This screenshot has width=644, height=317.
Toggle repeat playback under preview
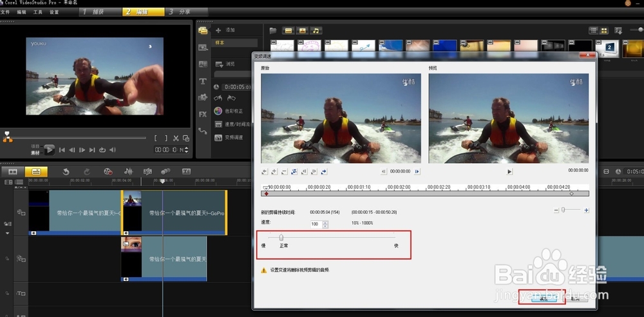point(102,150)
